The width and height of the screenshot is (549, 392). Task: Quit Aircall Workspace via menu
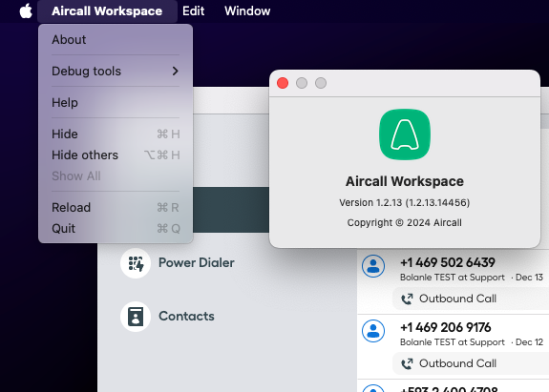tap(116, 228)
